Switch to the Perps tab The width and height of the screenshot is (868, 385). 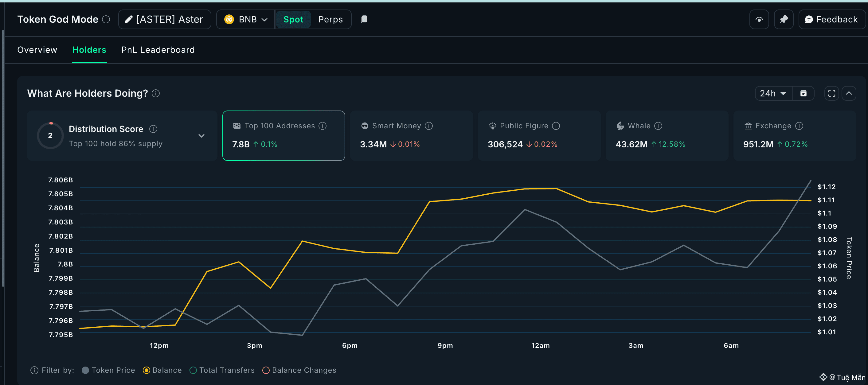[330, 20]
